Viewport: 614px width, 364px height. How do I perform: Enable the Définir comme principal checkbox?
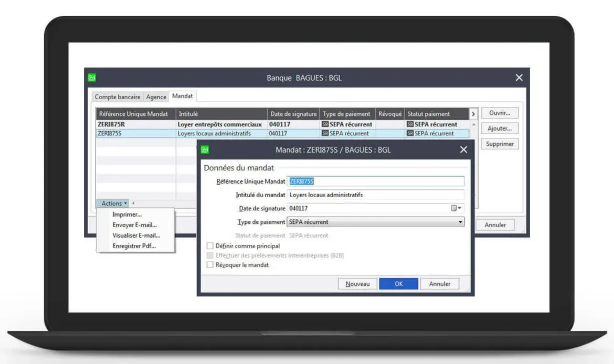[x=210, y=246]
